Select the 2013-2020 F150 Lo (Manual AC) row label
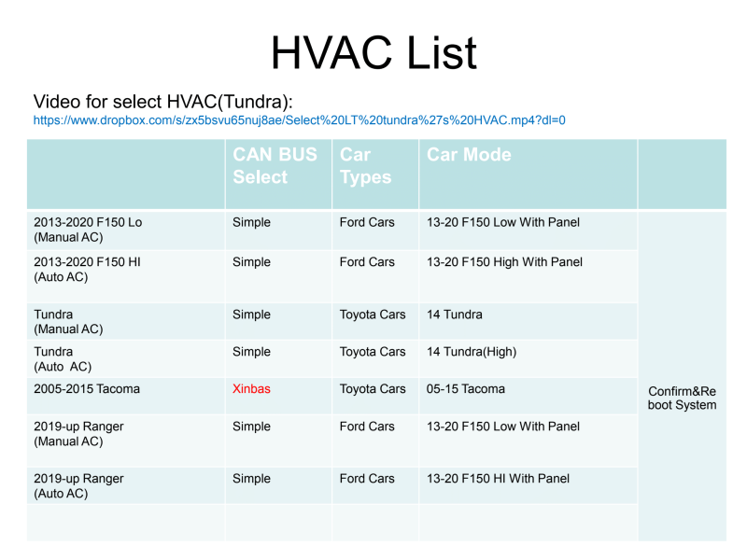747x560 pixels. point(88,230)
